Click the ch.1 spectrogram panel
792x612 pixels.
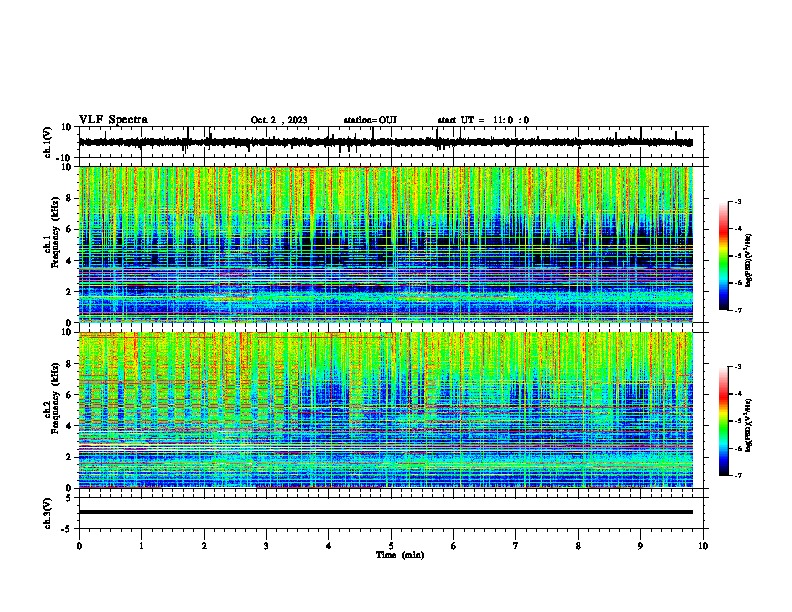386,244
